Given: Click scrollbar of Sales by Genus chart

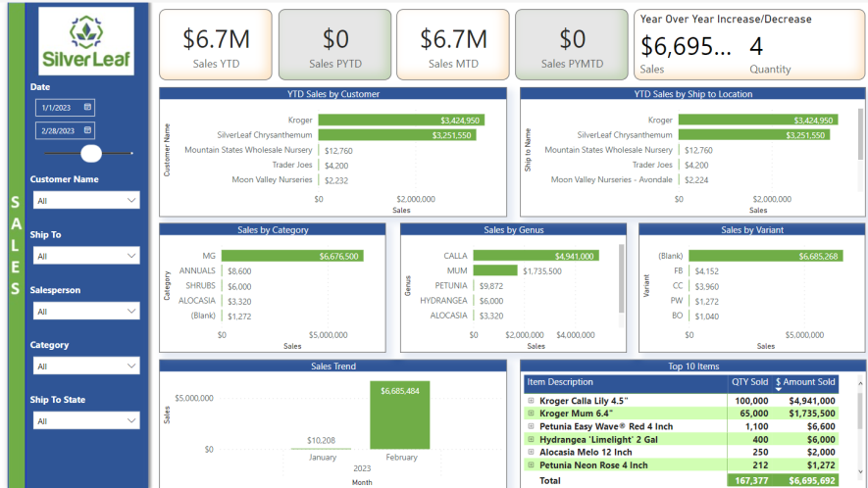Looking at the screenshot, I should (x=621, y=278).
